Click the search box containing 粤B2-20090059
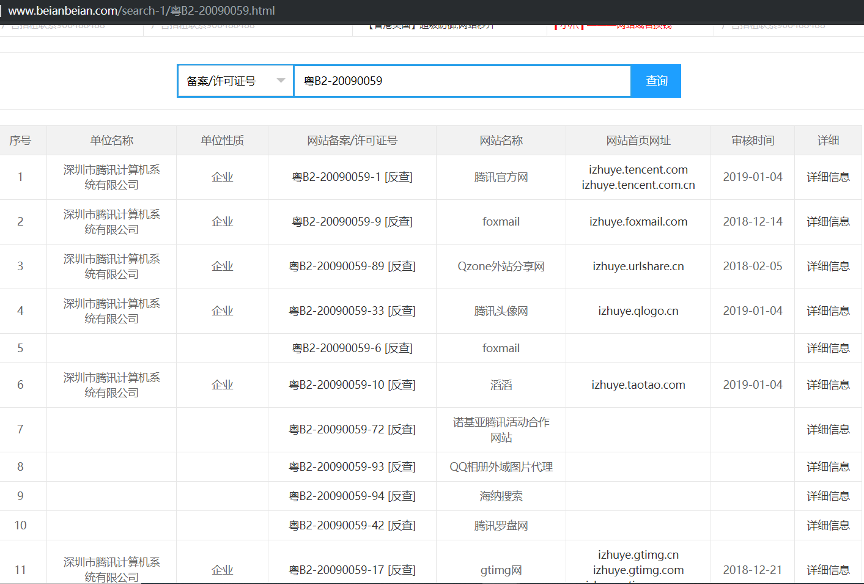This screenshot has height=584, width=864. point(462,81)
